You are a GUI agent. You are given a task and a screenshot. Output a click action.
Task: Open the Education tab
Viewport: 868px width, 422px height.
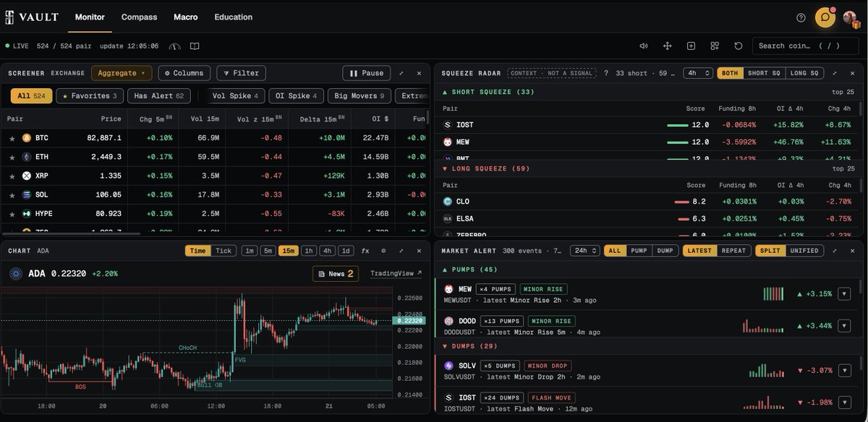(234, 17)
